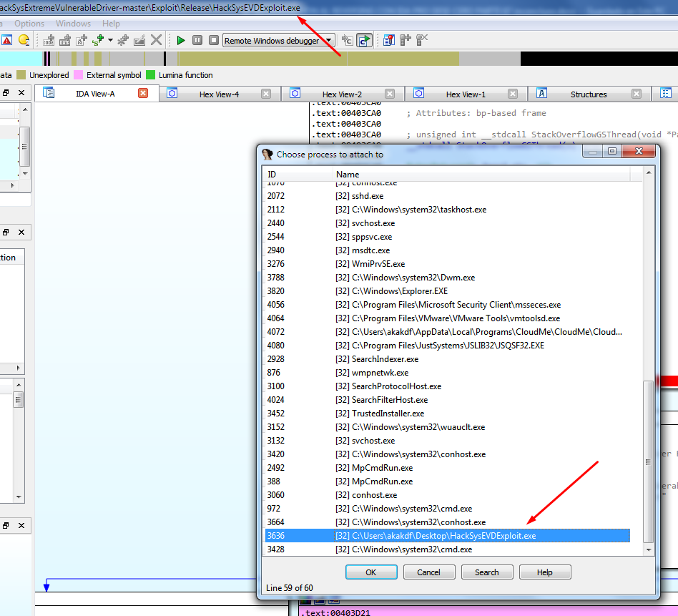Image resolution: width=678 pixels, height=616 pixels.
Task: Switch to the Hex View-2 tab
Action: click(341, 94)
